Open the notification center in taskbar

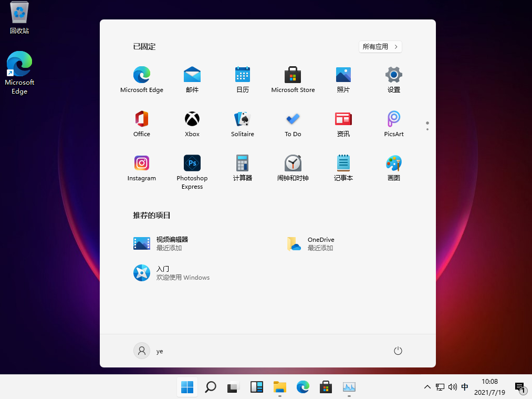click(520, 387)
